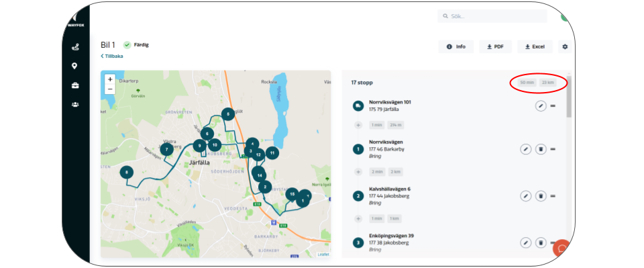Open the routes icon in sidebar
Screen dimensions: 644x268
coord(75,47)
